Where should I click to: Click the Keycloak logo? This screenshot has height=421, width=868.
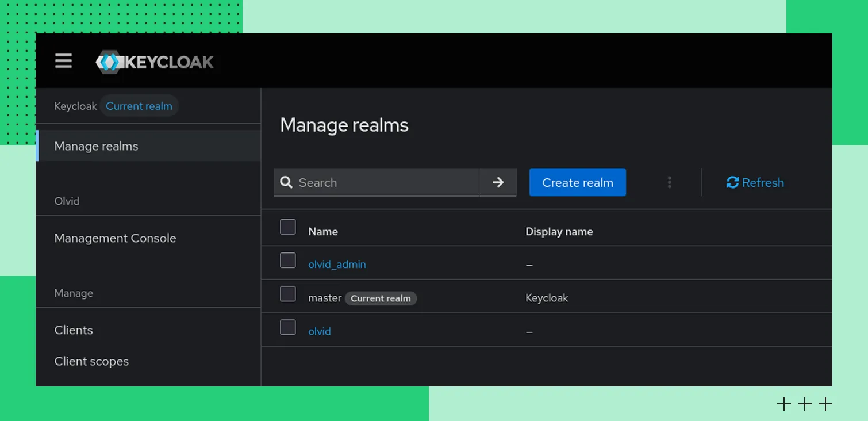pos(155,62)
